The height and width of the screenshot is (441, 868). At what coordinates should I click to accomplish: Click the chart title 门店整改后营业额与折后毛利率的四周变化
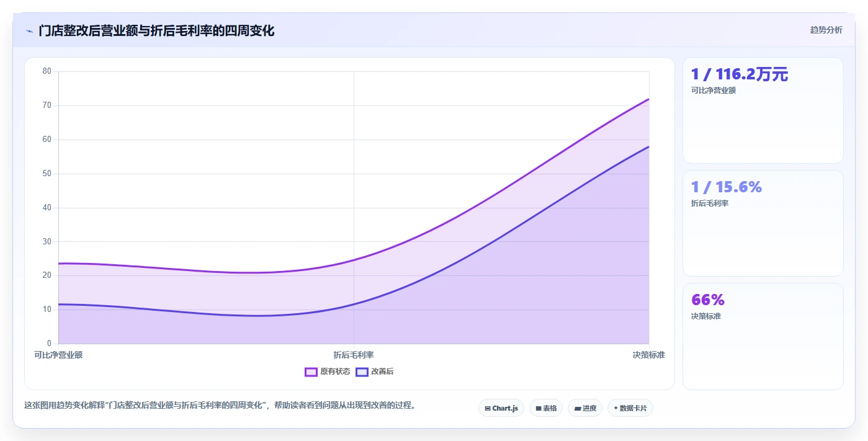156,30
